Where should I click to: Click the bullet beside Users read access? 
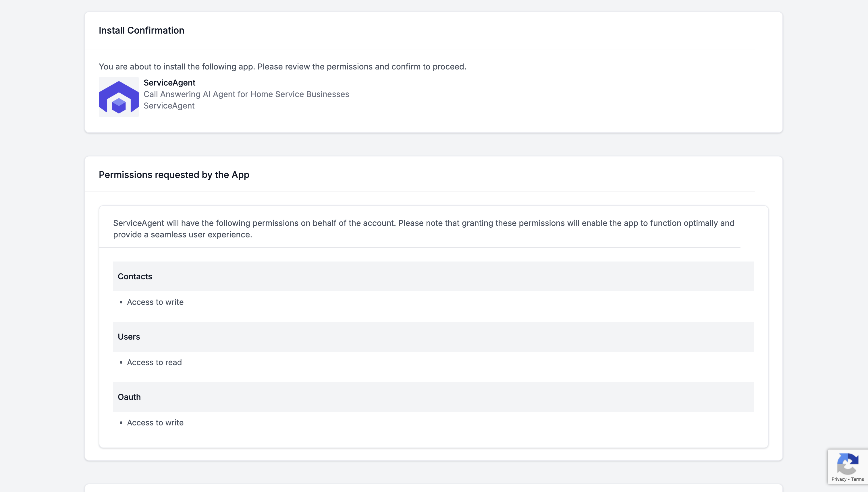tap(121, 362)
